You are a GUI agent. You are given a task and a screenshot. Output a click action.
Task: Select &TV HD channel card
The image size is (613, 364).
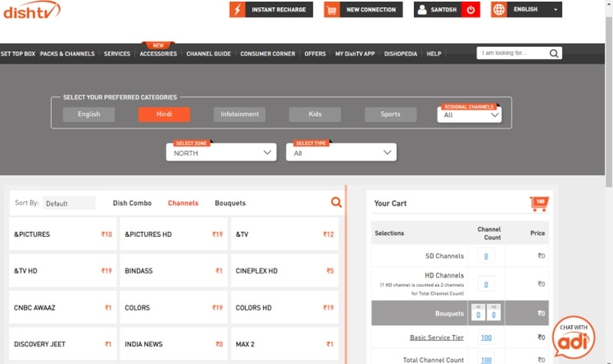click(63, 271)
